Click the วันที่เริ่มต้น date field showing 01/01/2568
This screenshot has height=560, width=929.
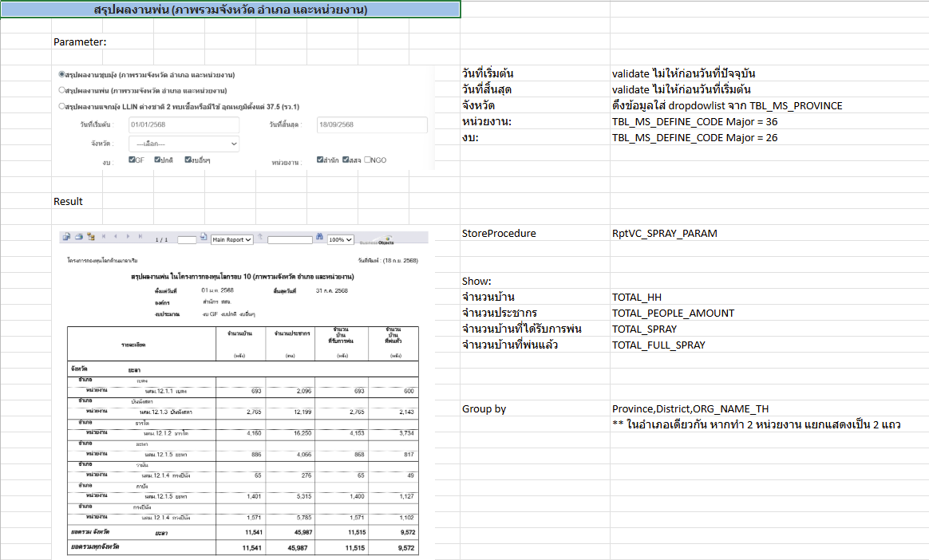point(184,125)
